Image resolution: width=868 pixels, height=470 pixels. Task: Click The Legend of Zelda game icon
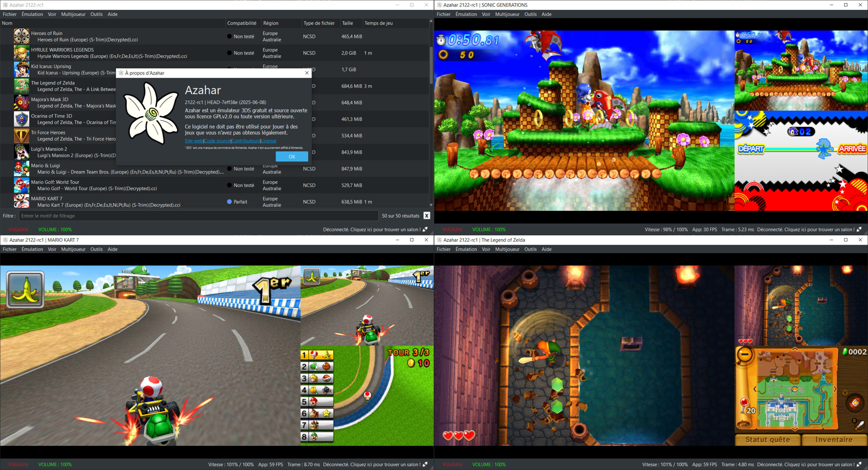[21, 86]
